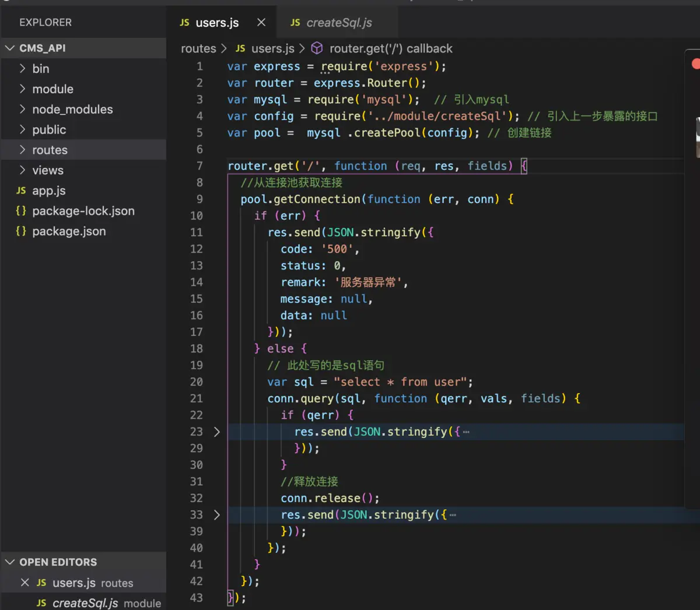Close the users.js editor tab
The width and height of the screenshot is (700, 610).
point(261,22)
